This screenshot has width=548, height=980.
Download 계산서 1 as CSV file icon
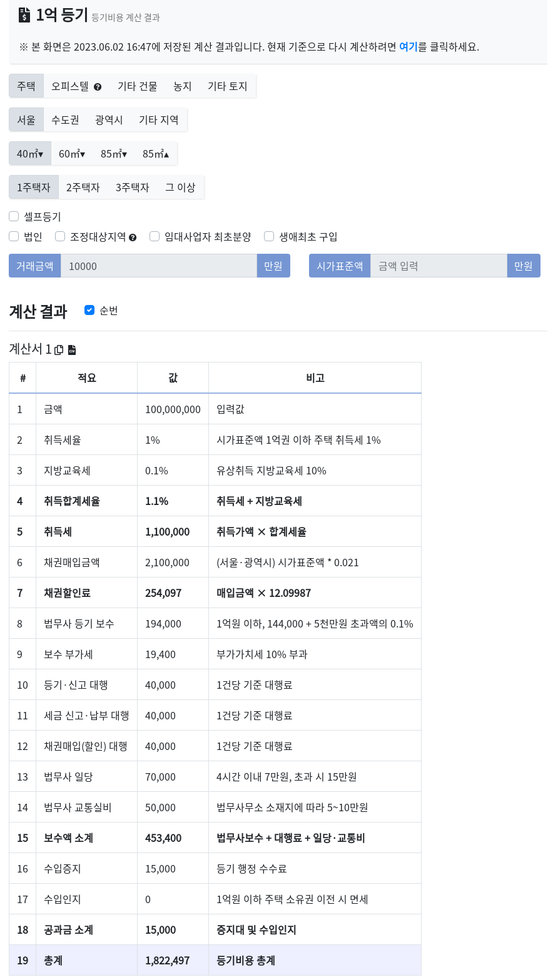[x=72, y=349]
